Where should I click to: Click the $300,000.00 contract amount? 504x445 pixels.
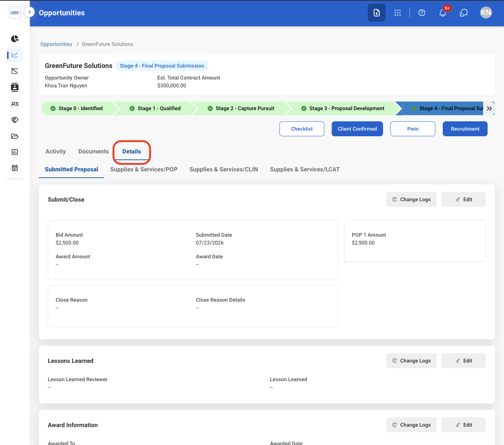tap(172, 85)
